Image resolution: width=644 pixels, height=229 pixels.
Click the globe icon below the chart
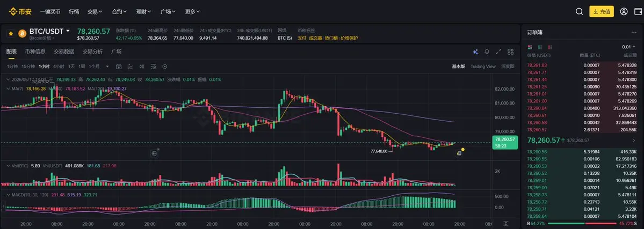click(x=154, y=153)
